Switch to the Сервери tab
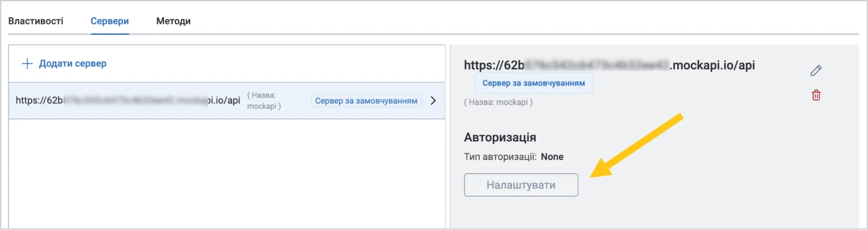868x230 pixels. [x=110, y=21]
